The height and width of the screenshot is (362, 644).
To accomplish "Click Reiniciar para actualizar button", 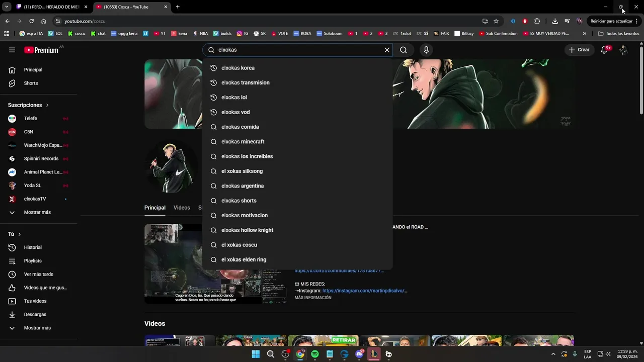I will (615, 21).
